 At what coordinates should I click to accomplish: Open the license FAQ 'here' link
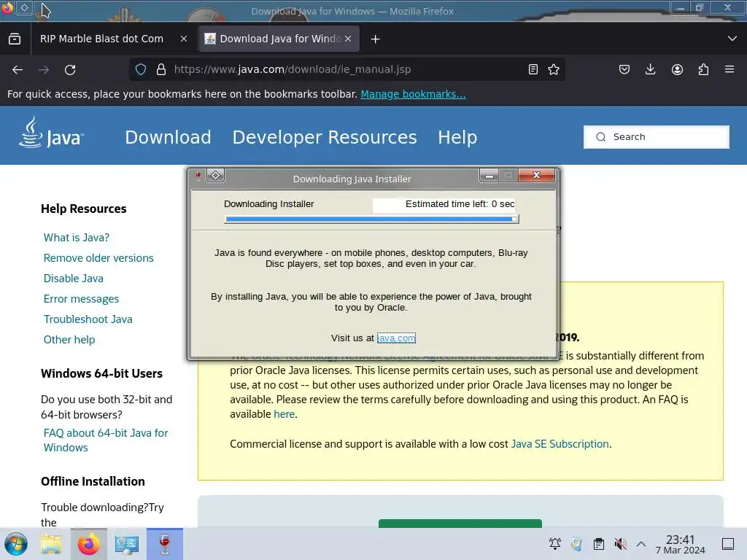[x=285, y=414]
